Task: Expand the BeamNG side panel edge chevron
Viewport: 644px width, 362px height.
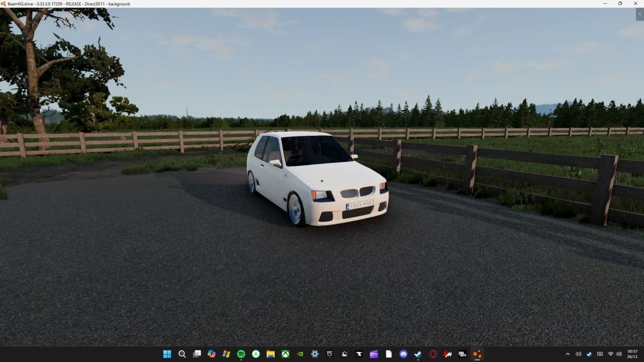Action: click(x=639, y=14)
